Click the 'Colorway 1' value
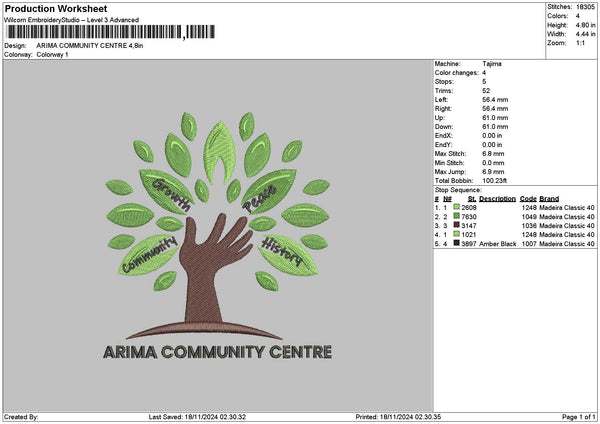 [x=52, y=55]
